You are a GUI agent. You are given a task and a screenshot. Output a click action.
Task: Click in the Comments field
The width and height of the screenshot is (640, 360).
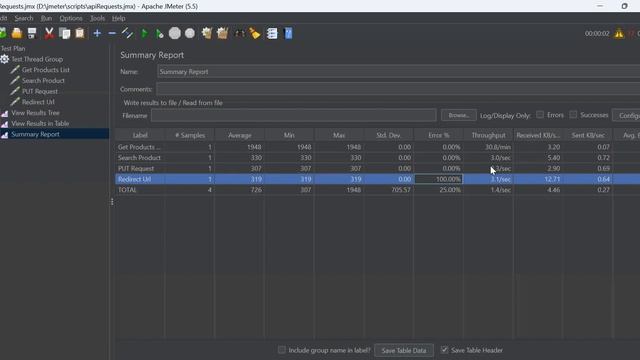398,89
